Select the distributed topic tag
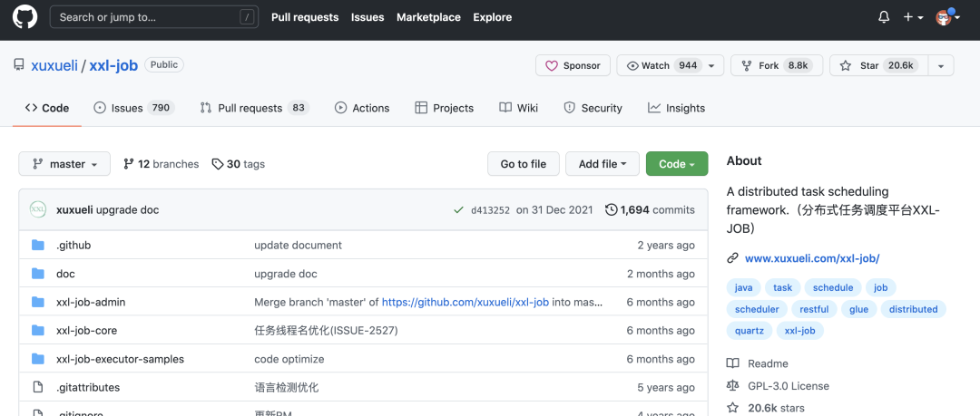Screen dimensions: 980x416 (914, 309)
